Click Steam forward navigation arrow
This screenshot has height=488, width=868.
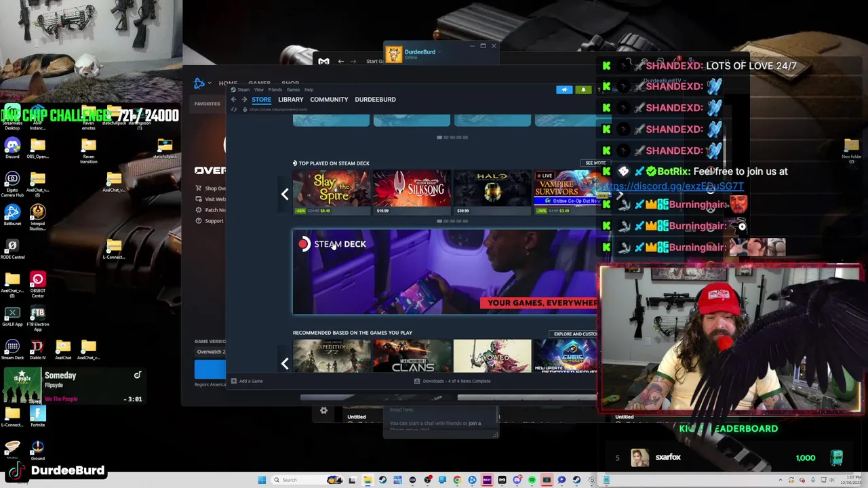pos(244,100)
